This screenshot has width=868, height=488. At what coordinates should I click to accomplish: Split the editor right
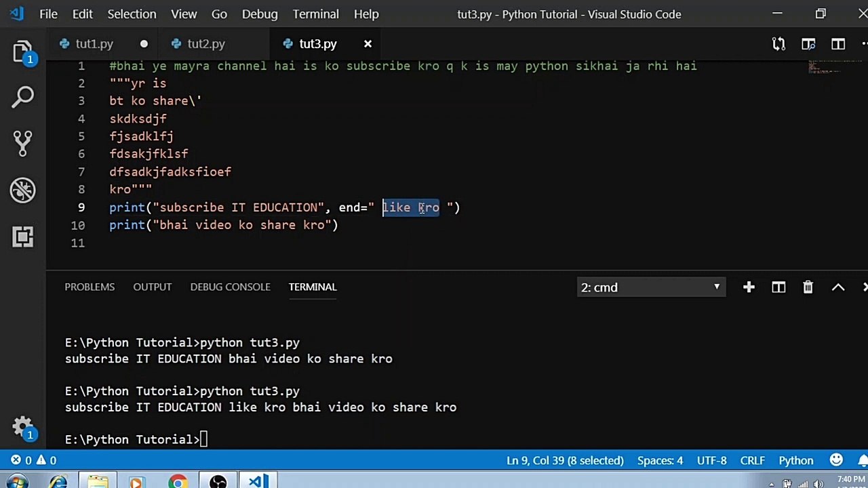pyautogui.click(x=838, y=44)
